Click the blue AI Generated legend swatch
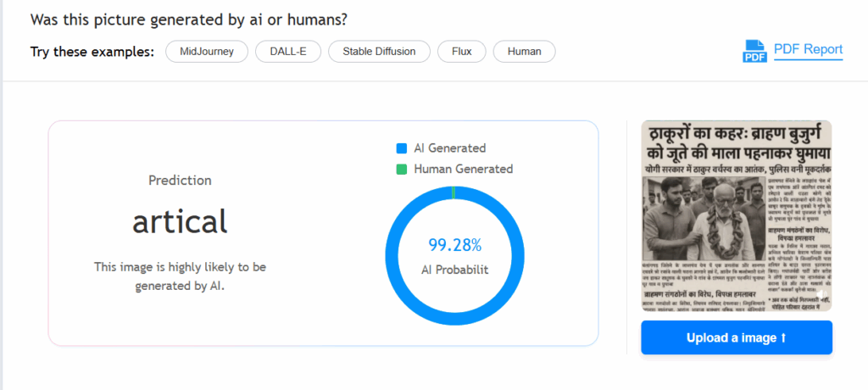The height and width of the screenshot is (390, 868). [x=402, y=148]
